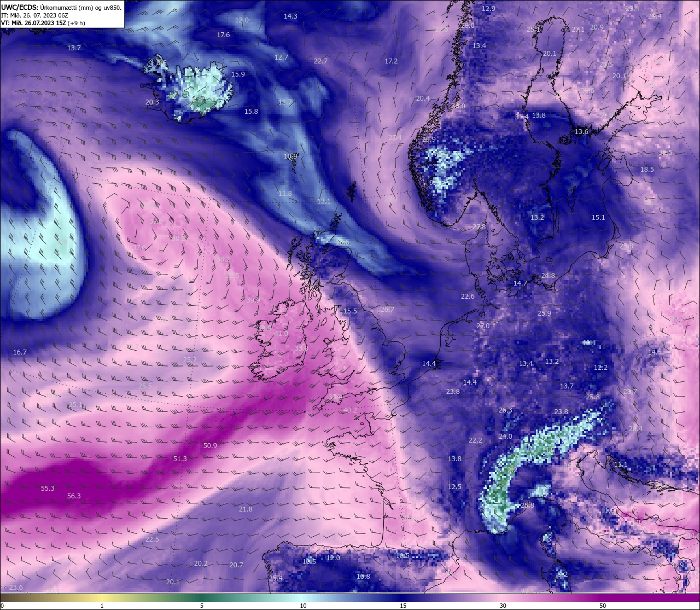700x610 pixels.
Task: Click the 22.7 value label
Action: [320, 61]
